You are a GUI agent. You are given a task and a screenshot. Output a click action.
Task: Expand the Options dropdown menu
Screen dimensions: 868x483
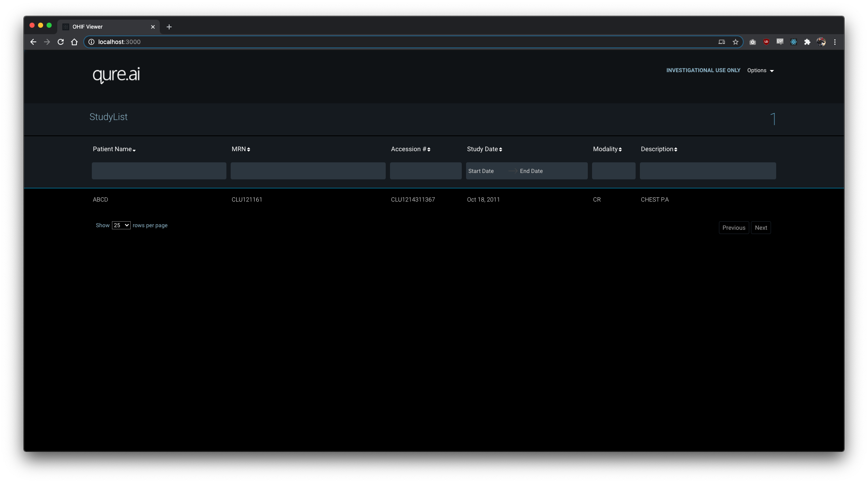(761, 70)
